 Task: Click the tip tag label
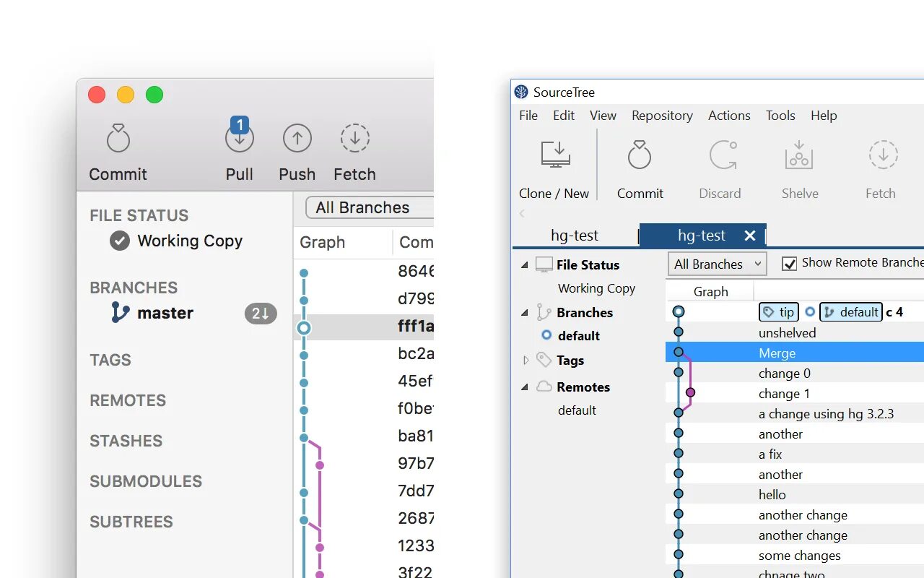(779, 312)
